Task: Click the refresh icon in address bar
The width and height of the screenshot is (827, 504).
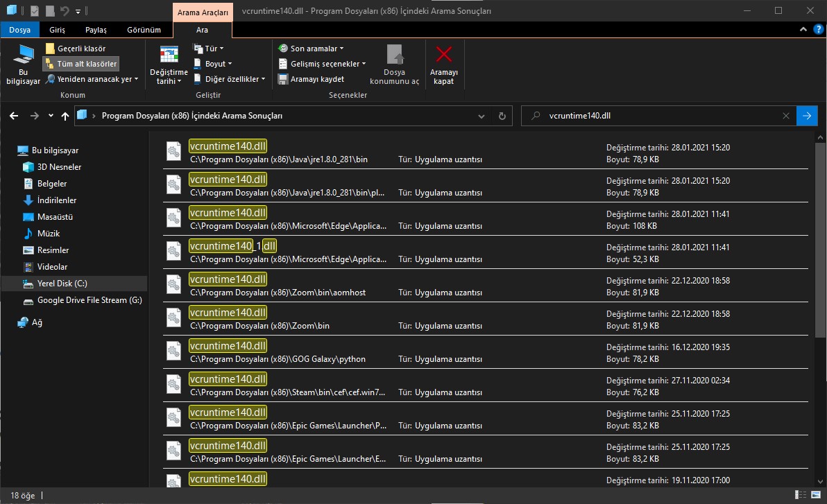Action: pyautogui.click(x=502, y=116)
